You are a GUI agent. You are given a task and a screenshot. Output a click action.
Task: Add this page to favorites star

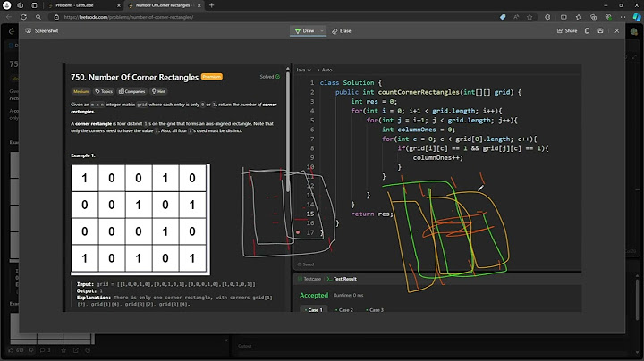coord(530,17)
